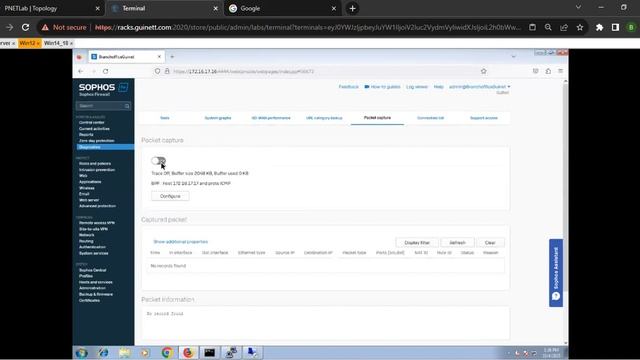
Task: Switch to the Win14_10 terminal tab
Action: tap(56, 43)
